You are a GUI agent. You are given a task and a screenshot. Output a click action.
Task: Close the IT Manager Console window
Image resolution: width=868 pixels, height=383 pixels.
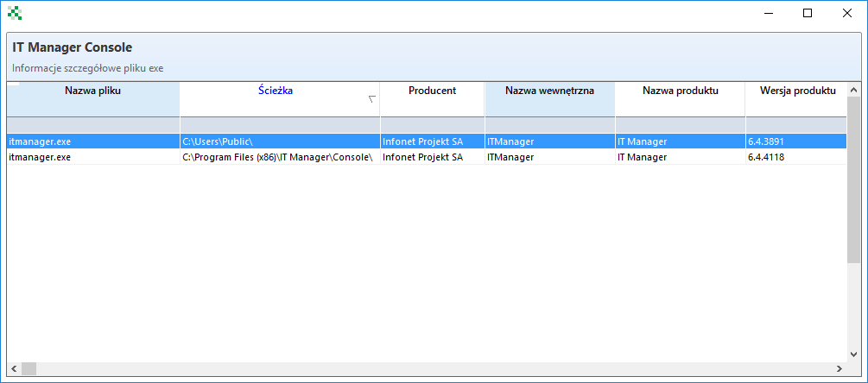pyautogui.click(x=846, y=13)
